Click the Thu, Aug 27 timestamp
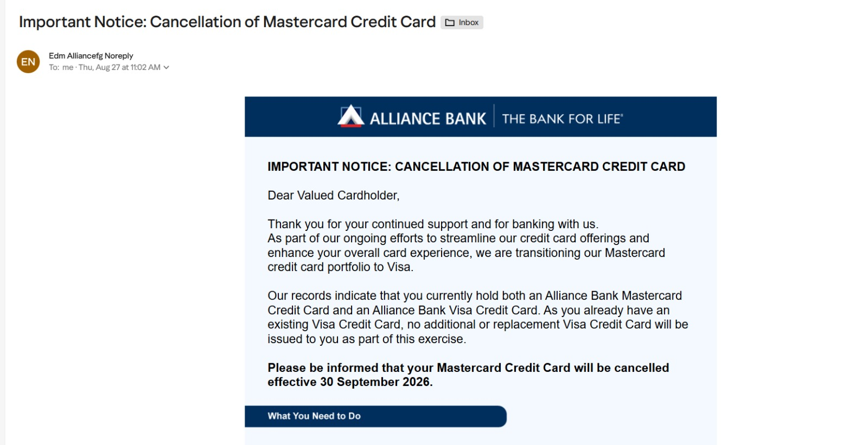Viewport: 868px width, 445px height. tap(119, 68)
